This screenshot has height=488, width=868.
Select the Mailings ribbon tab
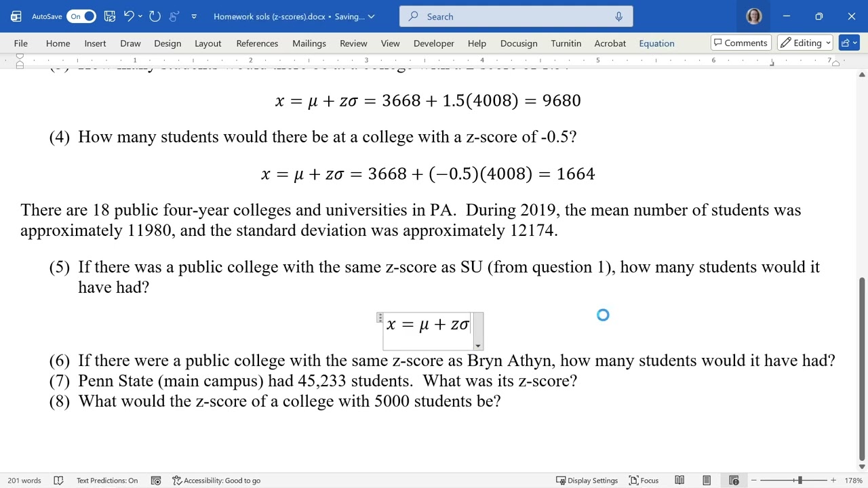click(309, 43)
